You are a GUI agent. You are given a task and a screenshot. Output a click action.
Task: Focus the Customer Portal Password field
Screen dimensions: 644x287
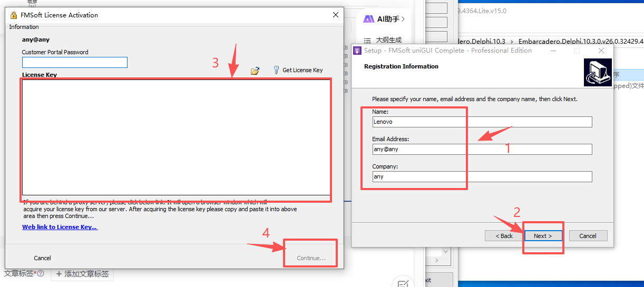point(75,62)
